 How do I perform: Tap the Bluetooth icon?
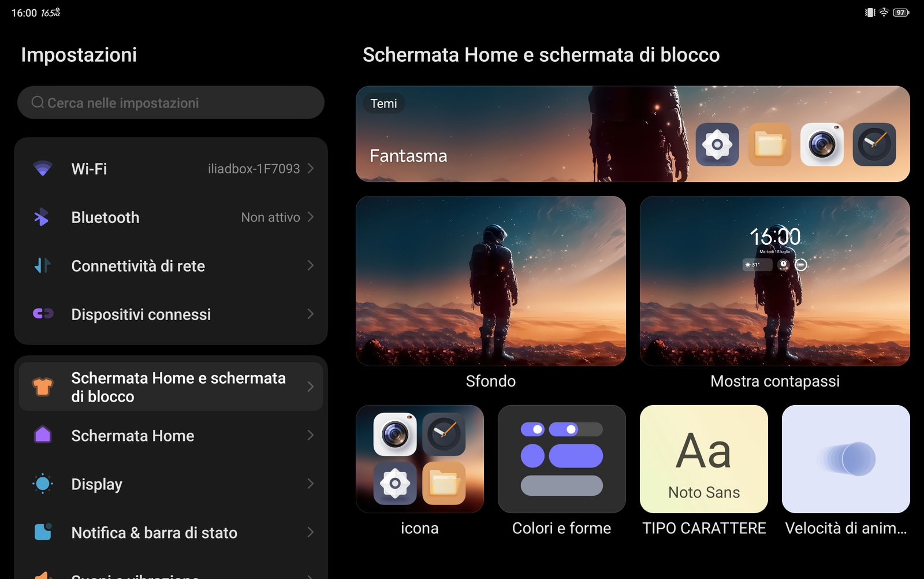click(42, 217)
